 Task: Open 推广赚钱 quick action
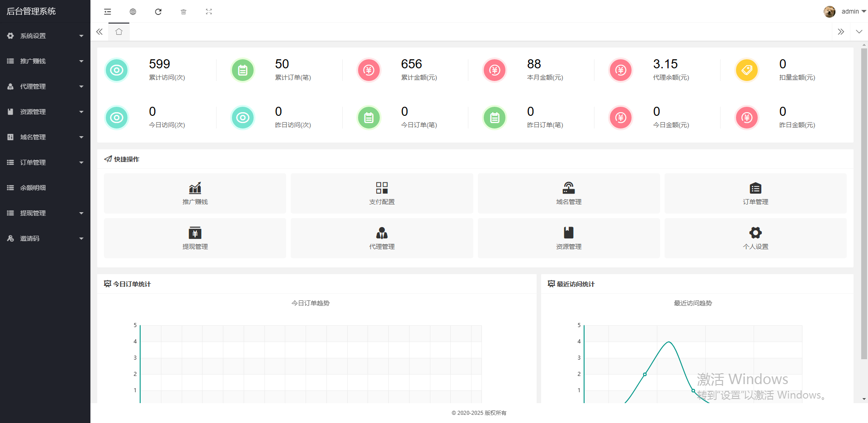pos(195,193)
